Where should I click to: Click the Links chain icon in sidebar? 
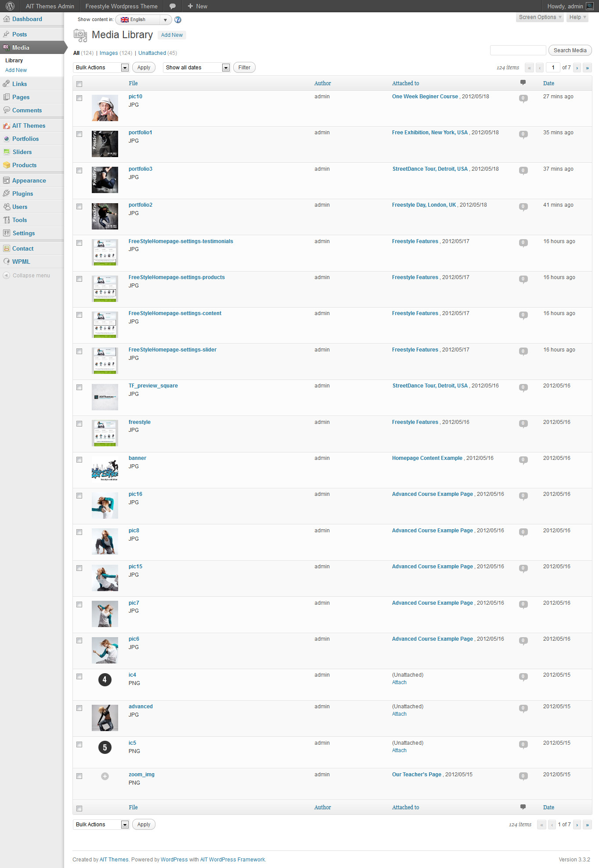click(x=7, y=84)
